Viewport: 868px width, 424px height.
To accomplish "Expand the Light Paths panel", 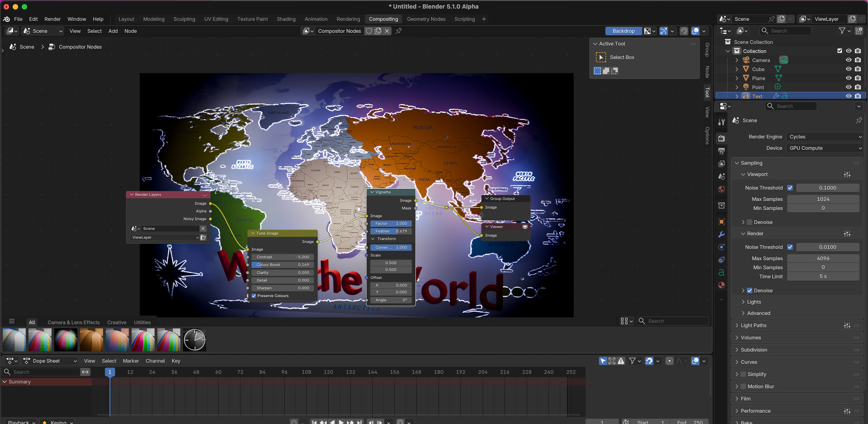I will point(753,325).
